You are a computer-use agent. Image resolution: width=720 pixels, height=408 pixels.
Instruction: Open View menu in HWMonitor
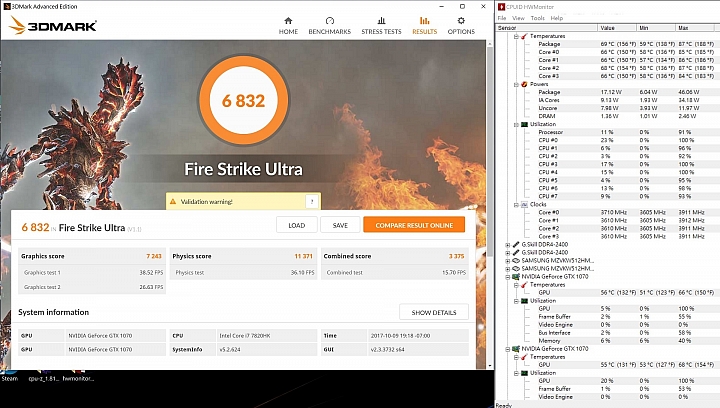tap(518, 18)
